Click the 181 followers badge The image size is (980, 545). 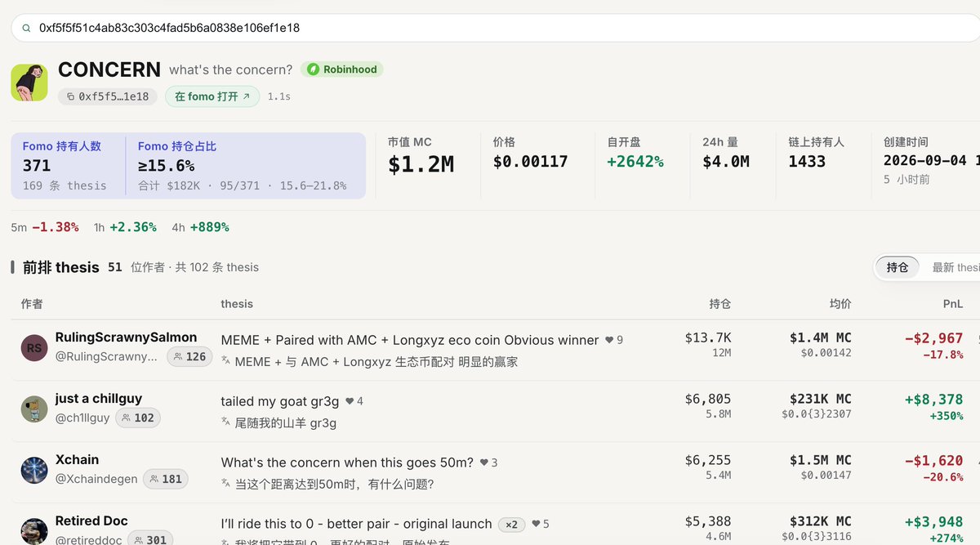166,479
